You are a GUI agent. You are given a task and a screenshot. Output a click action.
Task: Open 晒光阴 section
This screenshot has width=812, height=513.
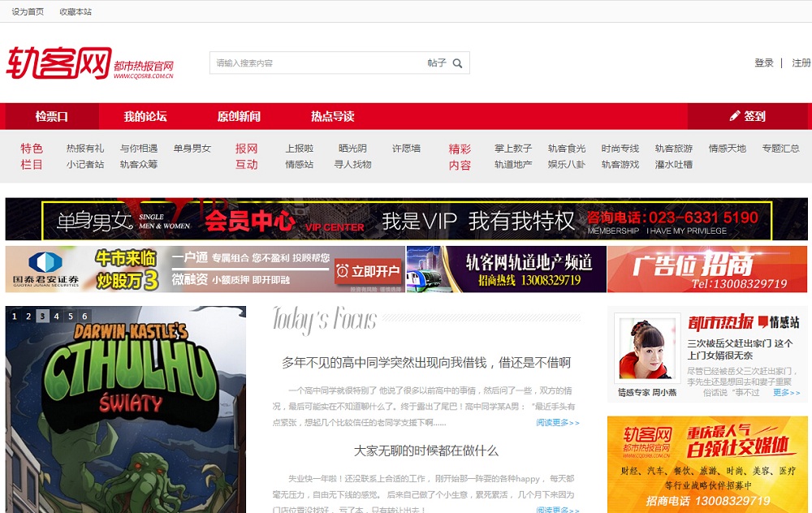352,149
